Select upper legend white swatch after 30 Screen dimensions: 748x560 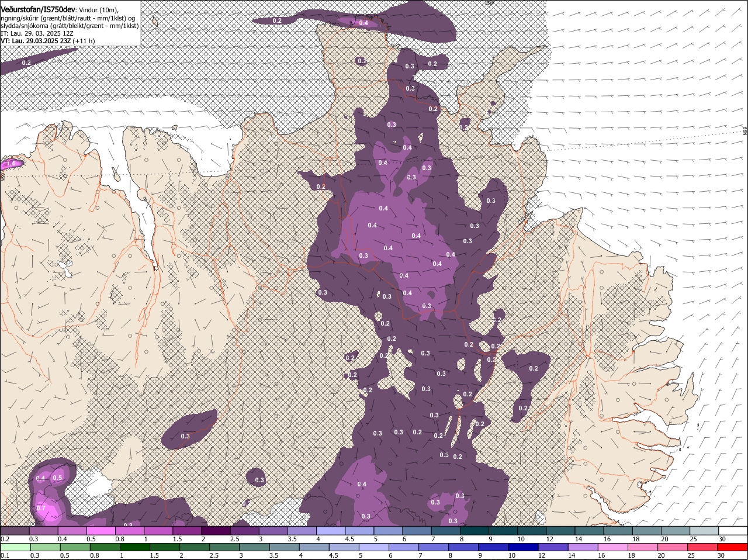tap(733, 531)
